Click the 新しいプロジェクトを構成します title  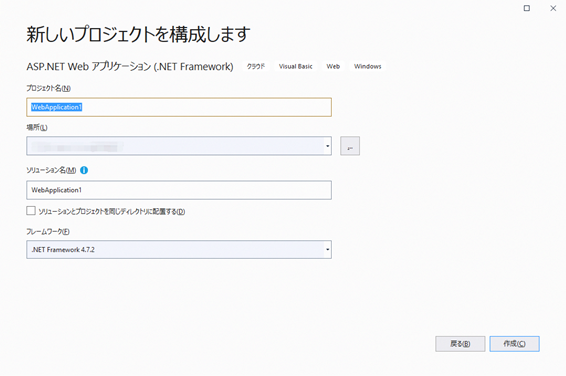[138, 35]
